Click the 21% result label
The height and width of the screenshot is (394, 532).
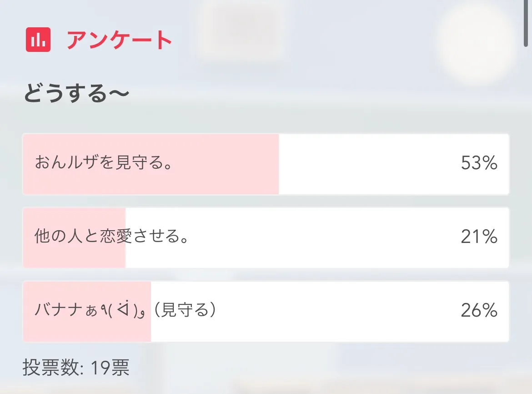(479, 237)
